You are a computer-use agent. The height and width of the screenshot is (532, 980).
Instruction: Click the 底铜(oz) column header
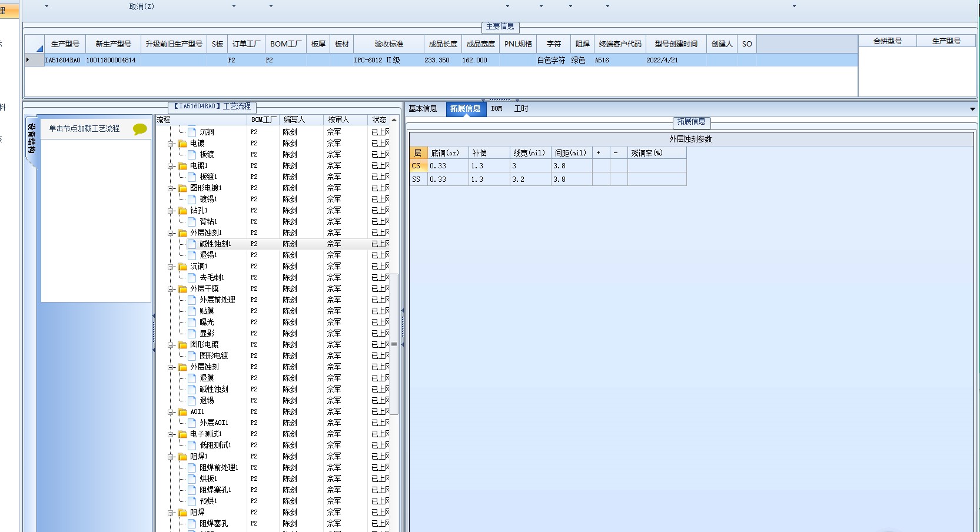click(x=447, y=153)
